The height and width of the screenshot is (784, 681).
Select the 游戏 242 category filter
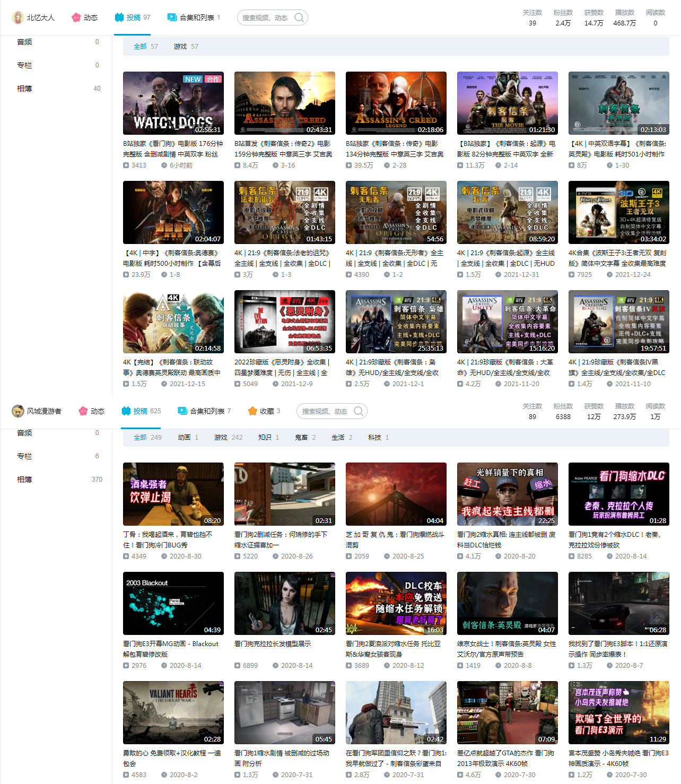228,438
